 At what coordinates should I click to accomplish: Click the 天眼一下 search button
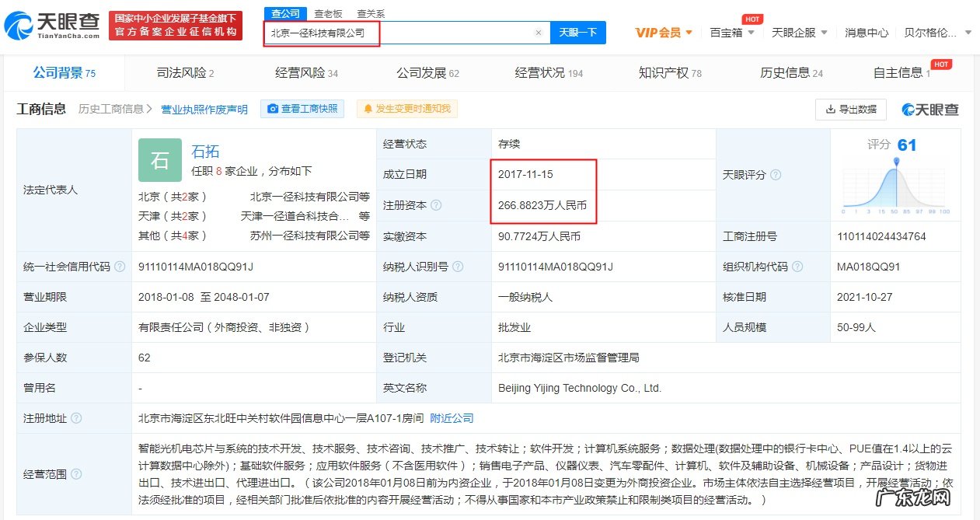coord(579,33)
